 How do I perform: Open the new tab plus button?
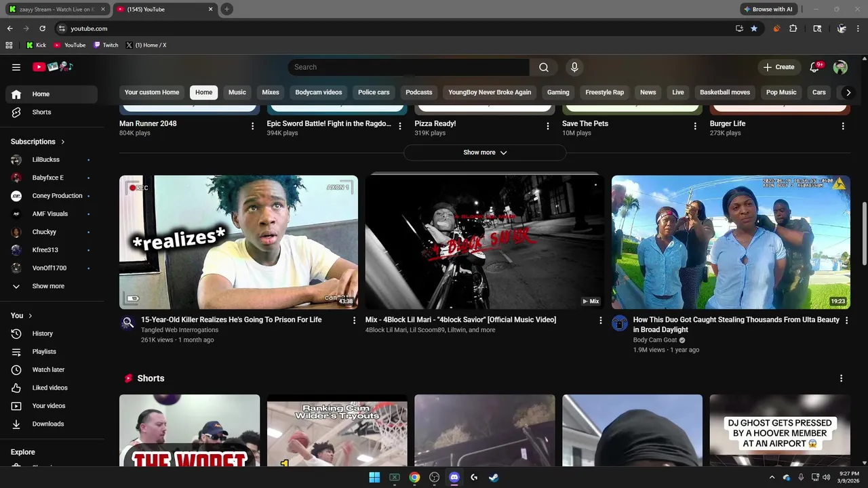pyautogui.click(x=226, y=9)
